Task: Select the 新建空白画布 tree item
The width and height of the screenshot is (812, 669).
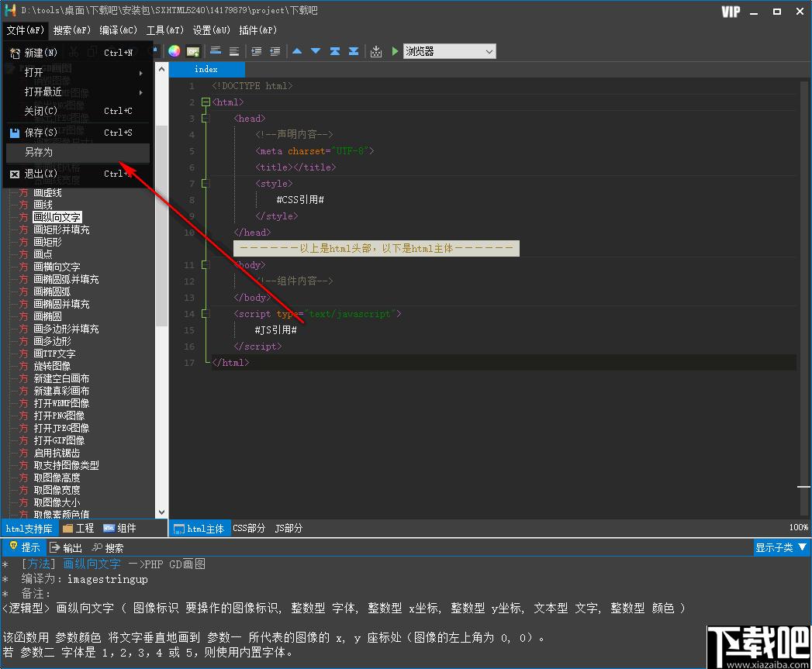Action: point(61,378)
